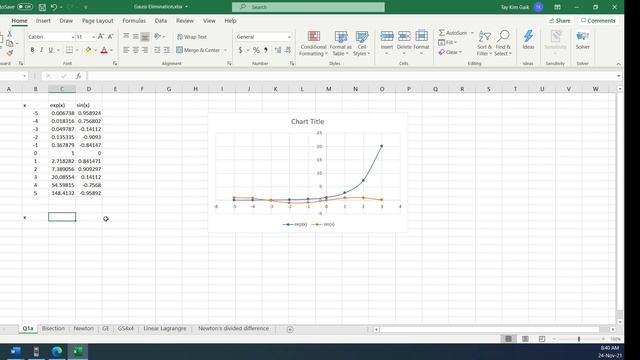Click the Merge & Center button

pyautogui.click(x=198, y=50)
